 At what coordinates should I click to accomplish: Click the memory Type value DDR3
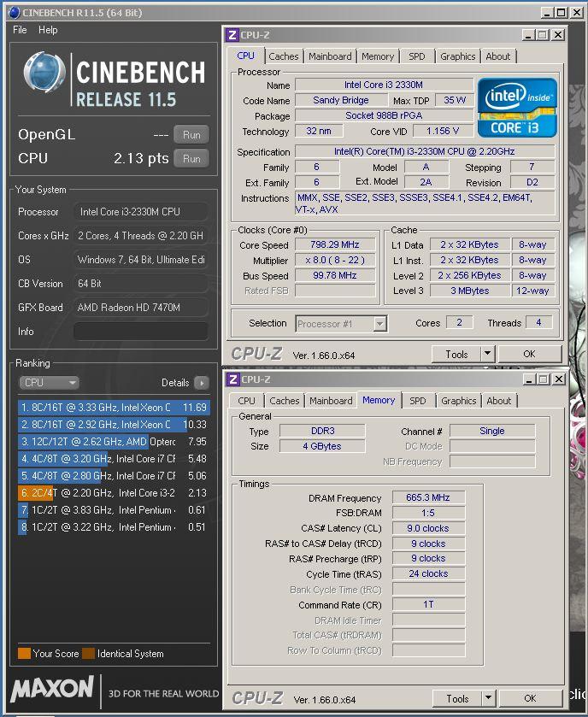click(322, 431)
